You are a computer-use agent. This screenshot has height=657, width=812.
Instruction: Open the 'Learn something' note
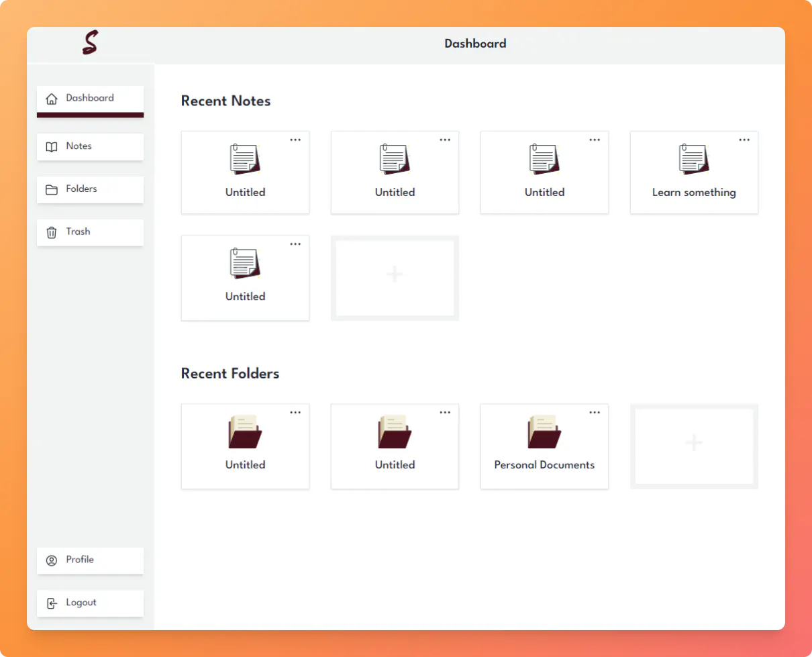pyautogui.click(x=693, y=173)
